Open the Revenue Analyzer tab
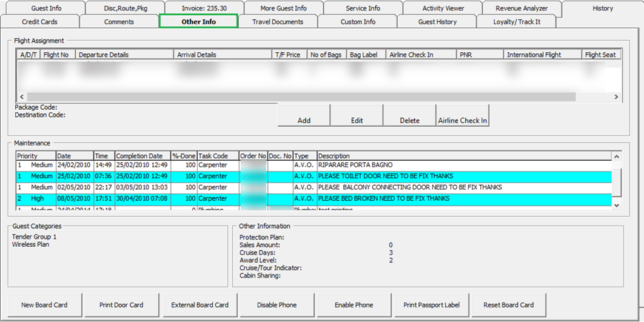Screen dimensions: 644x322 [522, 8]
